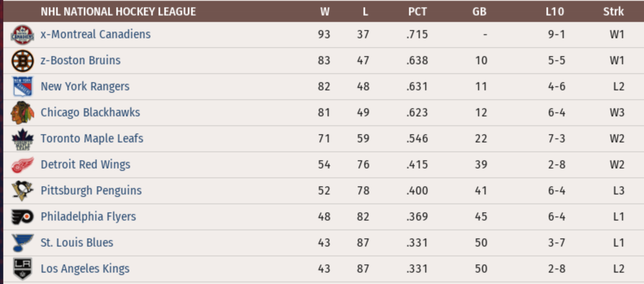This screenshot has height=284, width=644.
Task: Open the Toronto Maple Leafs link
Action: coord(92,138)
